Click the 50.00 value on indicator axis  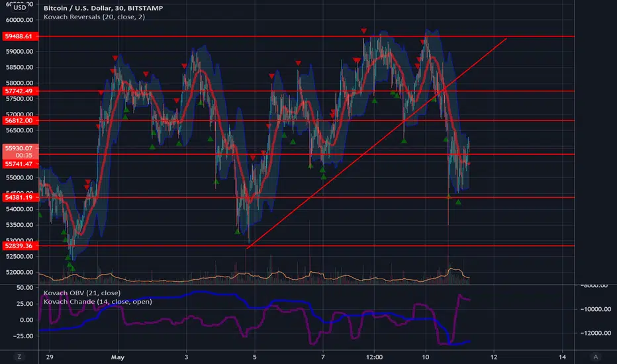pyautogui.click(x=24, y=288)
